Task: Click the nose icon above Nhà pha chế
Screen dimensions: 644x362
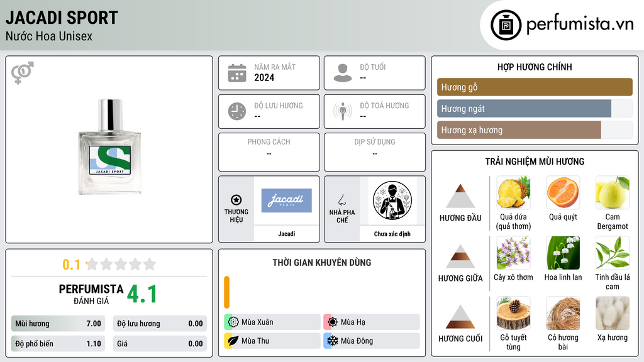Action: [341, 200]
